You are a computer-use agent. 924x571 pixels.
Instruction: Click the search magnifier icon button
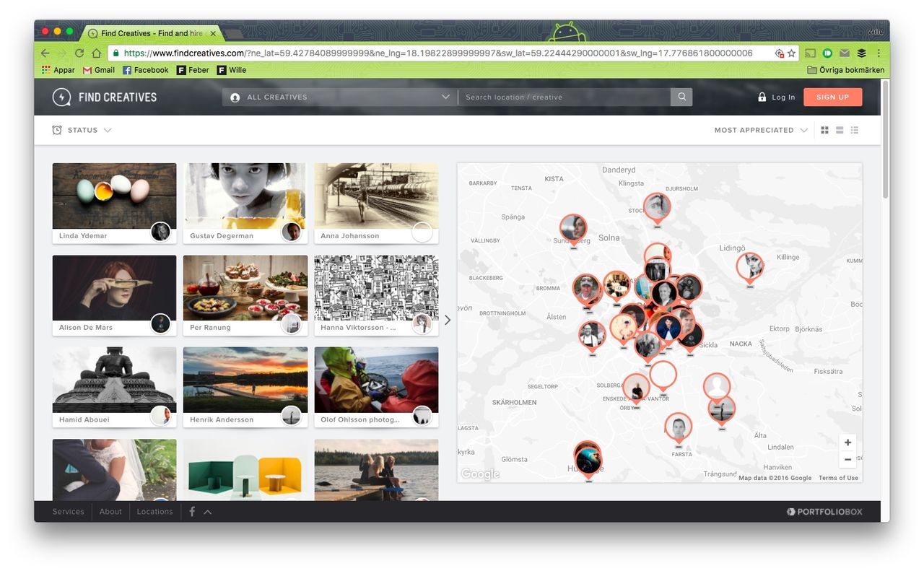click(x=681, y=97)
